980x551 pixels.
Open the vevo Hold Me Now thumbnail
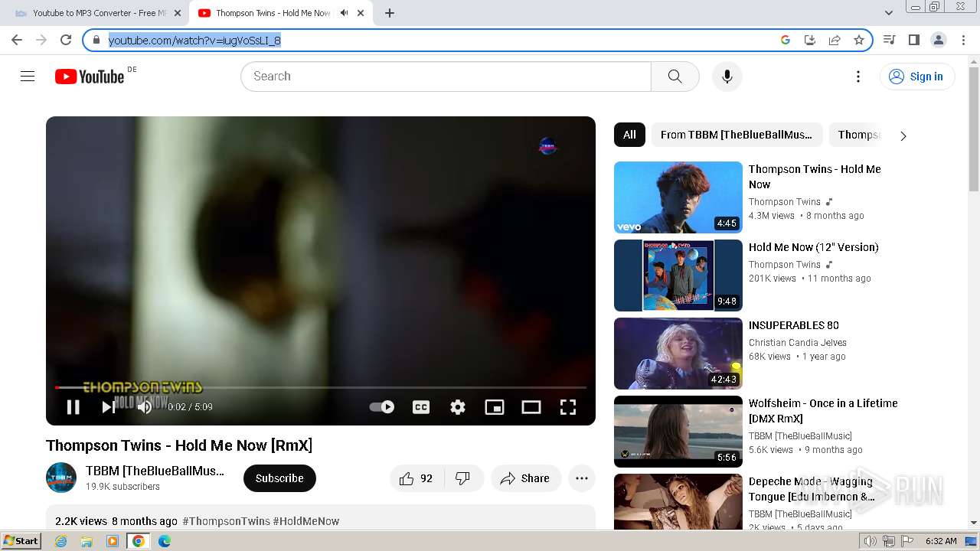678,197
